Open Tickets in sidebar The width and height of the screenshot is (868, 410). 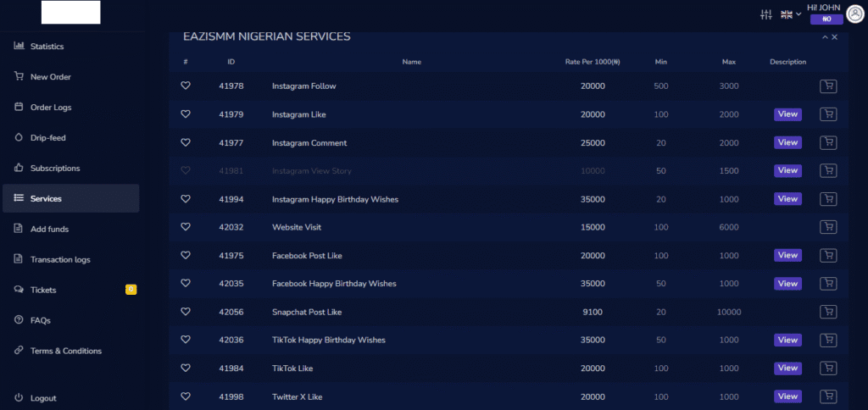coord(71,290)
